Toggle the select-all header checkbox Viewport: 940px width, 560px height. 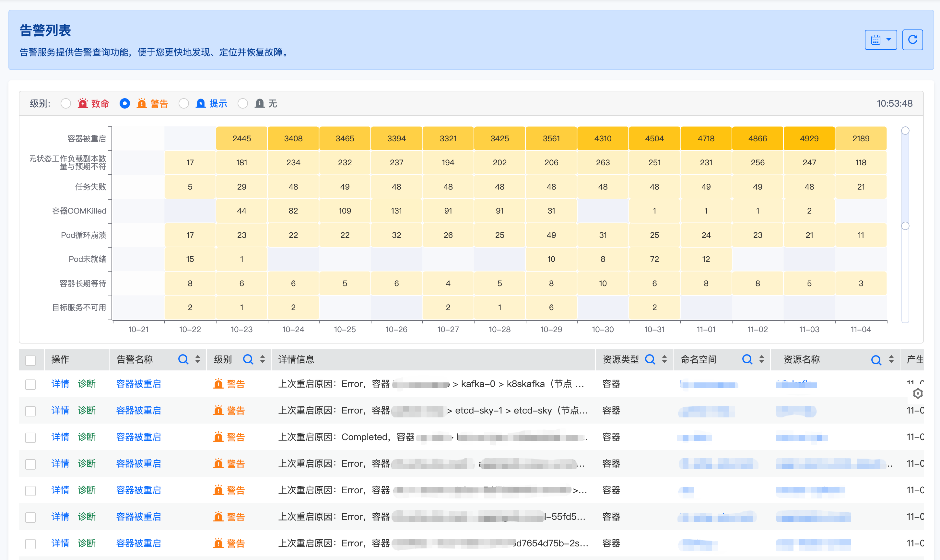pos(30,360)
